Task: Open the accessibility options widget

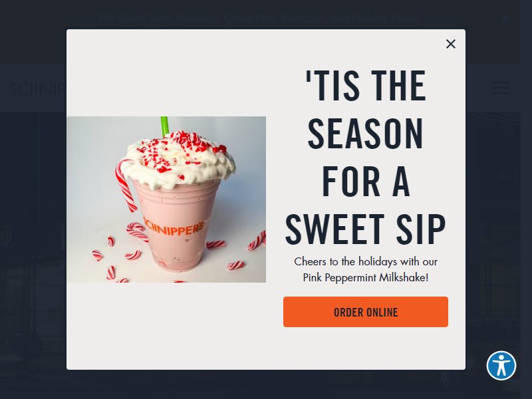Action: pyautogui.click(x=501, y=365)
